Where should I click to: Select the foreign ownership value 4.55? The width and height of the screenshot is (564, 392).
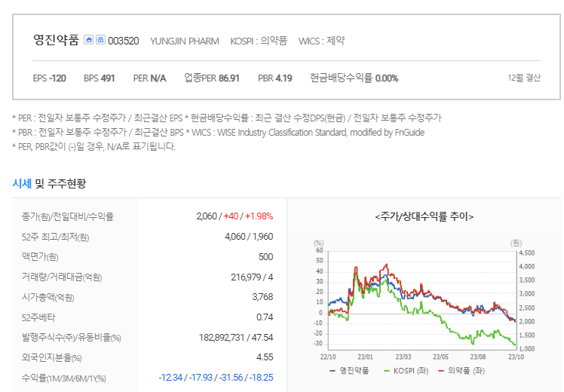pyautogui.click(x=265, y=357)
